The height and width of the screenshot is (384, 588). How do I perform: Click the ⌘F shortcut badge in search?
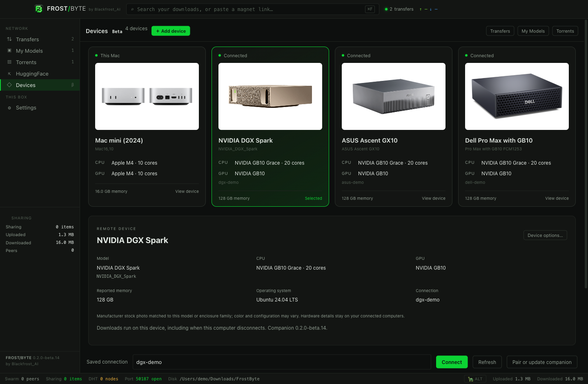tap(370, 9)
